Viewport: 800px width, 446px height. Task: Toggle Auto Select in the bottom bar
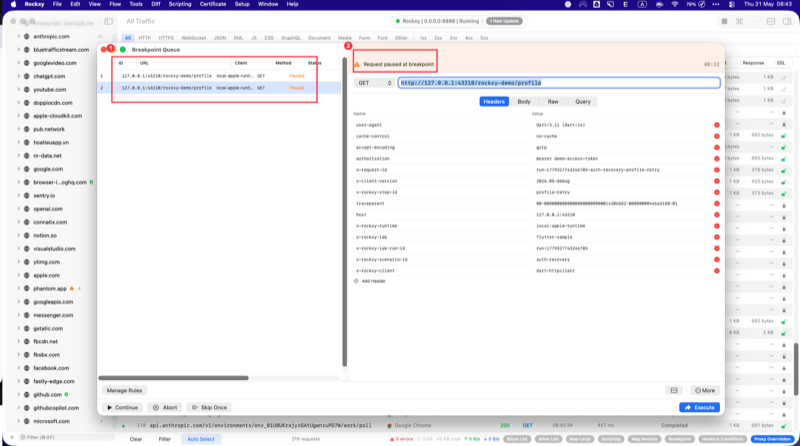click(x=201, y=439)
